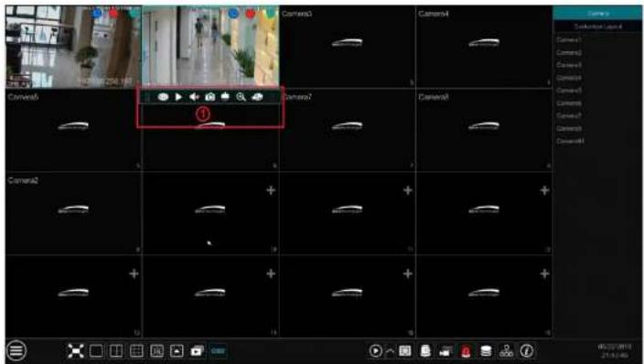The image size is (644, 364).
Task: Click the date and time display
Action: coord(615,350)
